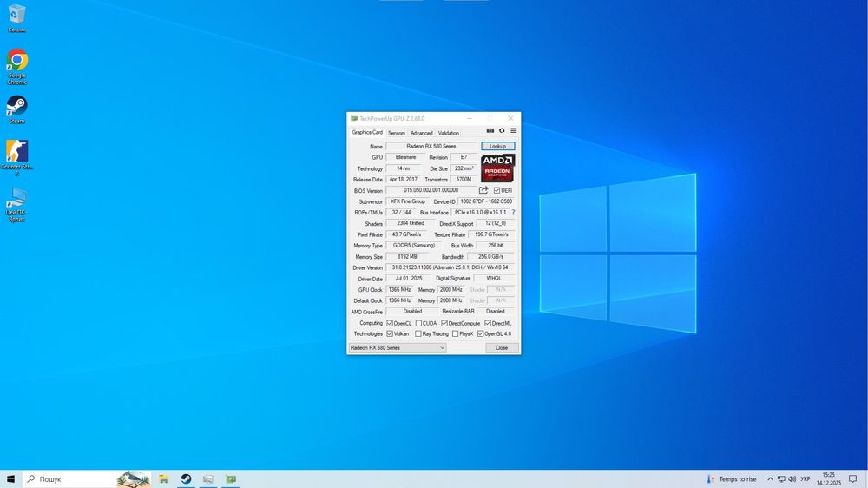Toggle the PhysX checkbox

[455, 334]
